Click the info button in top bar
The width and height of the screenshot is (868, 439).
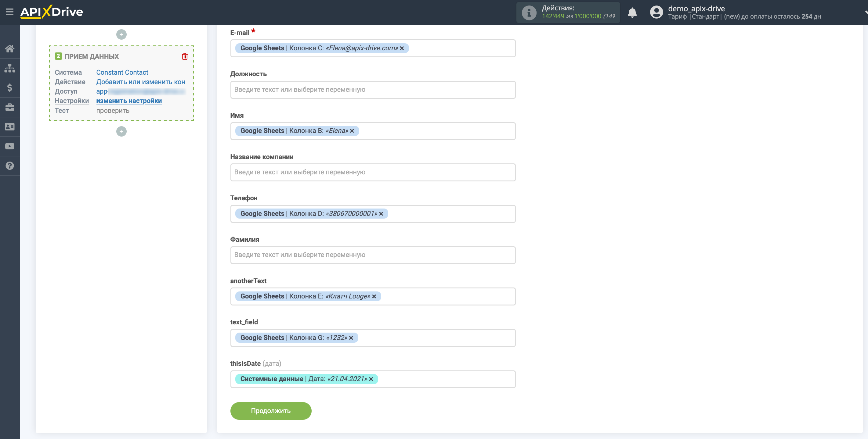coord(527,12)
